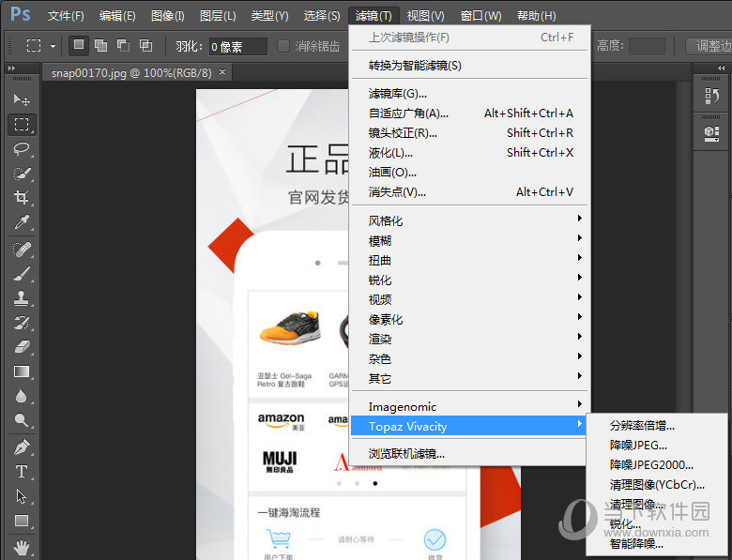The height and width of the screenshot is (560, 732).
Task: Click the Photoshop Ps logo
Action: (21, 14)
